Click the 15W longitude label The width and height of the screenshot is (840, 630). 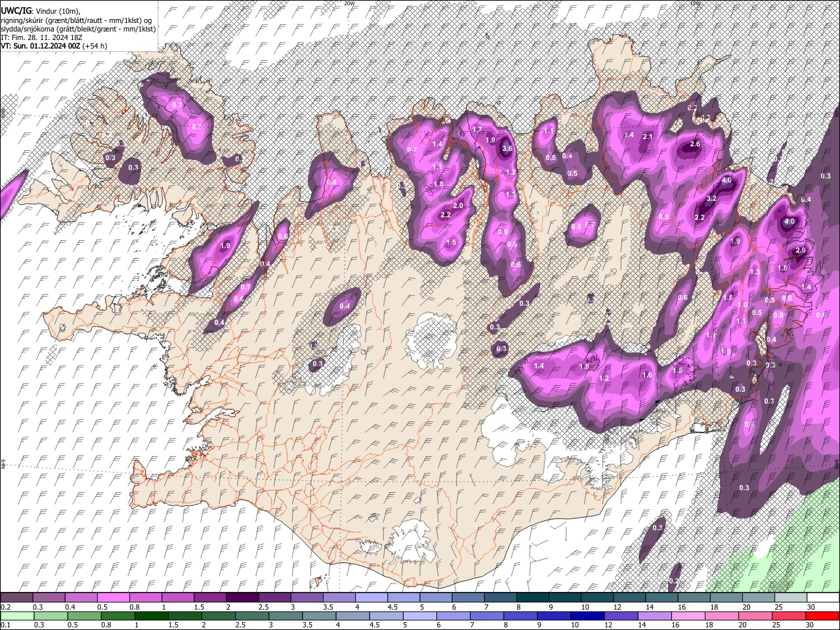(695, 3)
